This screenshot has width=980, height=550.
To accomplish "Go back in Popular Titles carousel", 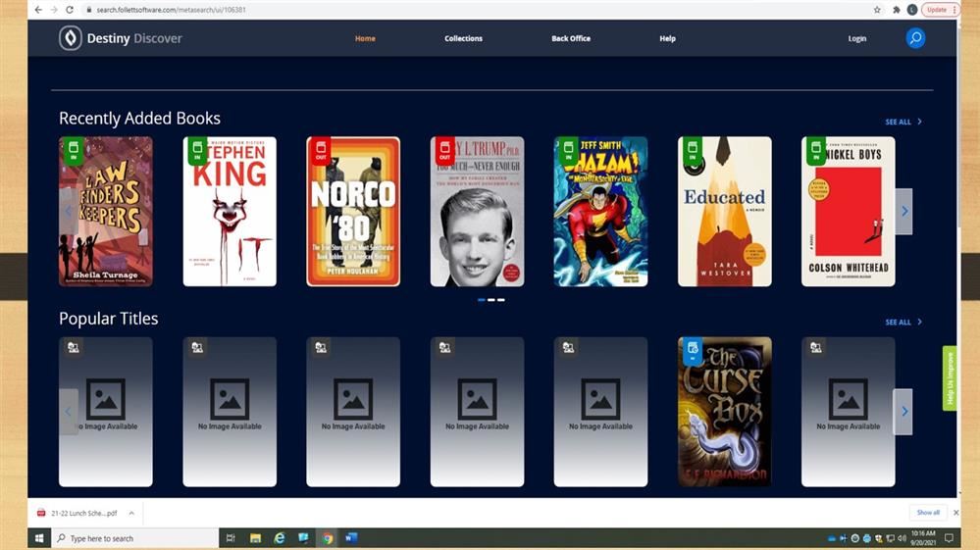I will [x=68, y=412].
